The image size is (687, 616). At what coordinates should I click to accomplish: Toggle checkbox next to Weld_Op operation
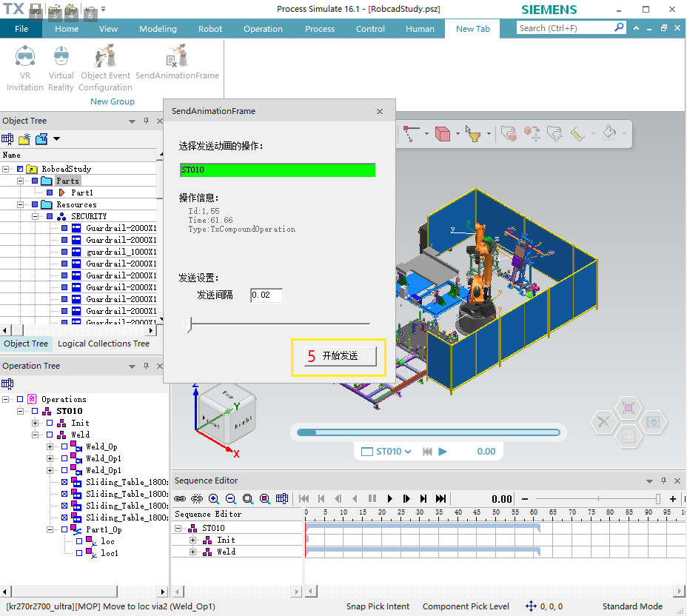point(64,446)
